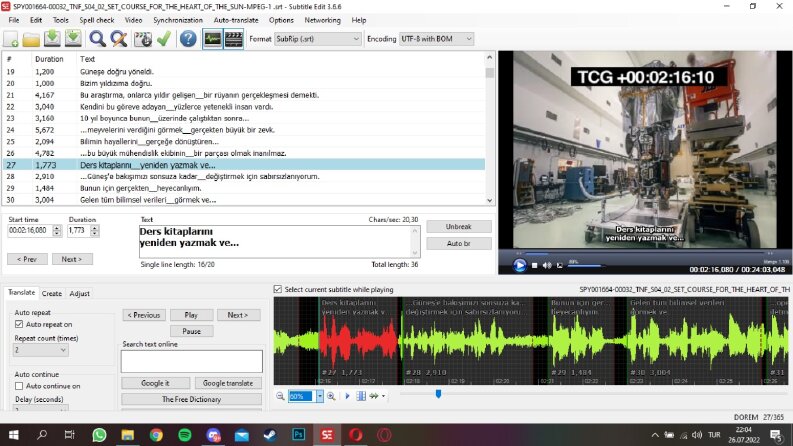Save the subtitle with the first download-arrow icon
The height and width of the screenshot is (446, 793).
[52, 39]
